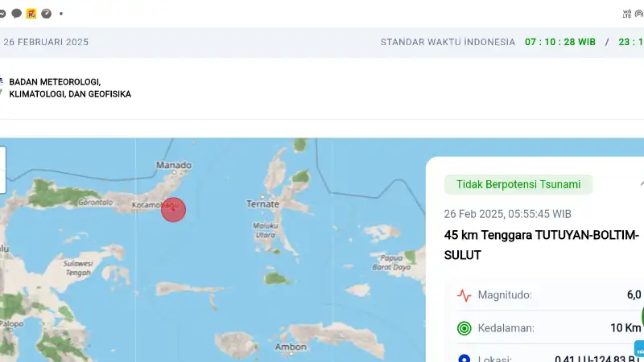Click the Palopo label on map
Screen dimensions: 644x362
click(x=11, y=324)
